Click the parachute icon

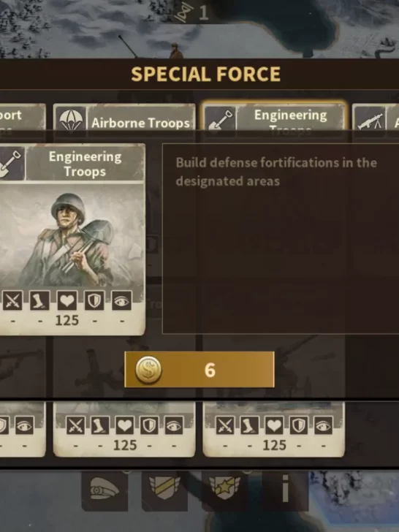[71, 121]
